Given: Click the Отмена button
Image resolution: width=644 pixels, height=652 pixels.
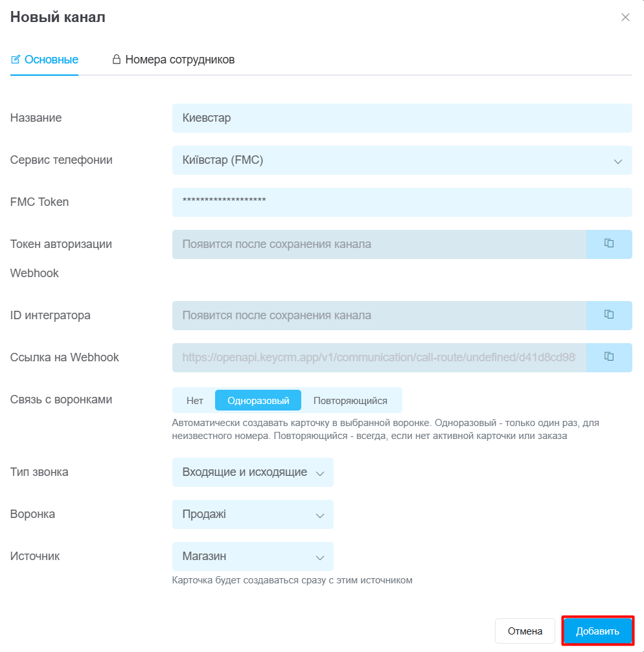Looking at the screenshot, I should [525, 631].
